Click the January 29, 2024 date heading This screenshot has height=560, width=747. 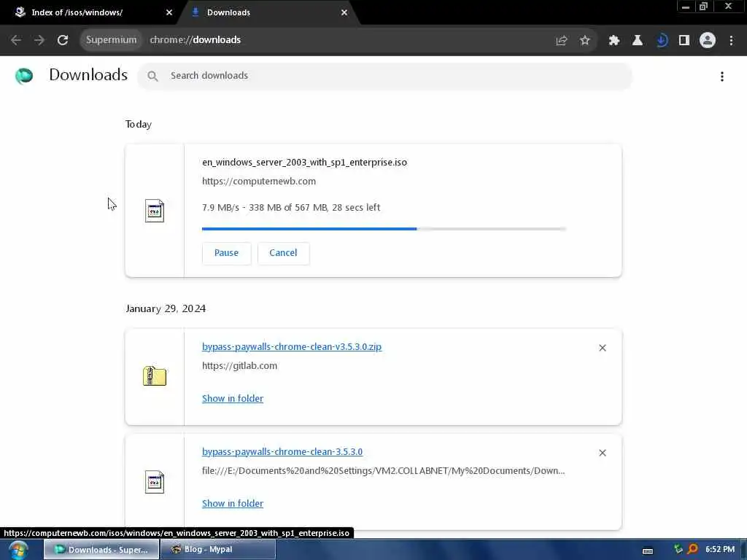(166, 308)
